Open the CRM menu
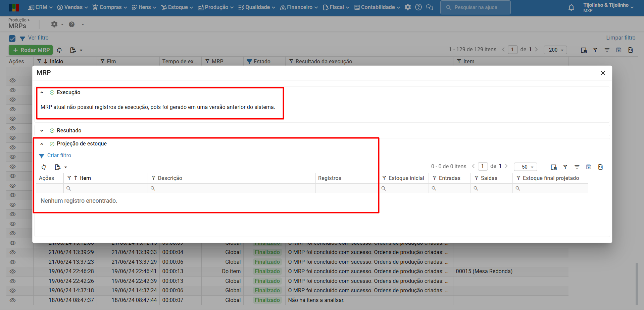644x310 pixels. tap(40, 7)
